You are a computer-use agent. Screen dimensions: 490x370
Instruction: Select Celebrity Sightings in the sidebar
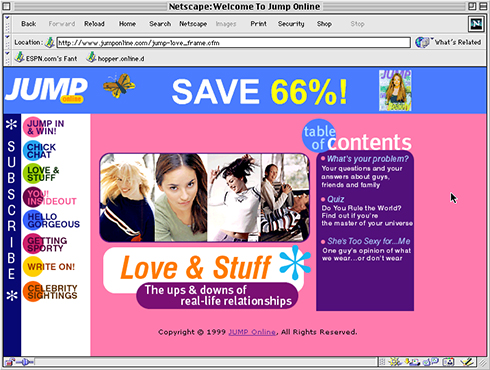(50, 292)
